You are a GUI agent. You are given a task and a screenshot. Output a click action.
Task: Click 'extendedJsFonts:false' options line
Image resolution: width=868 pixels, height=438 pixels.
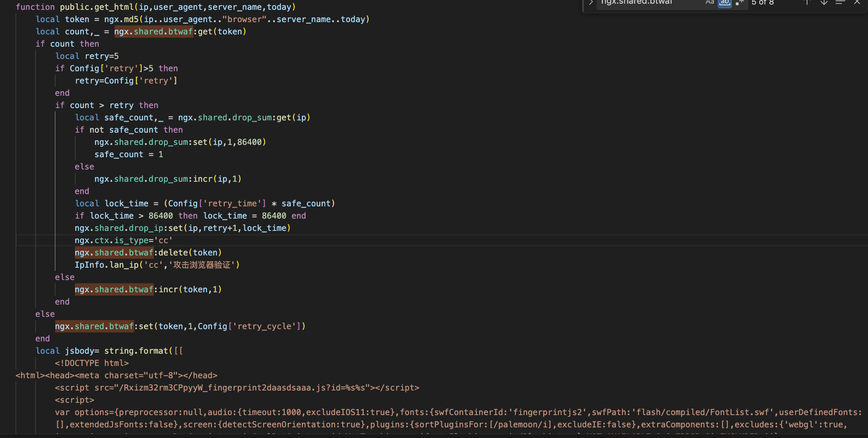click(x=451, y=424)
